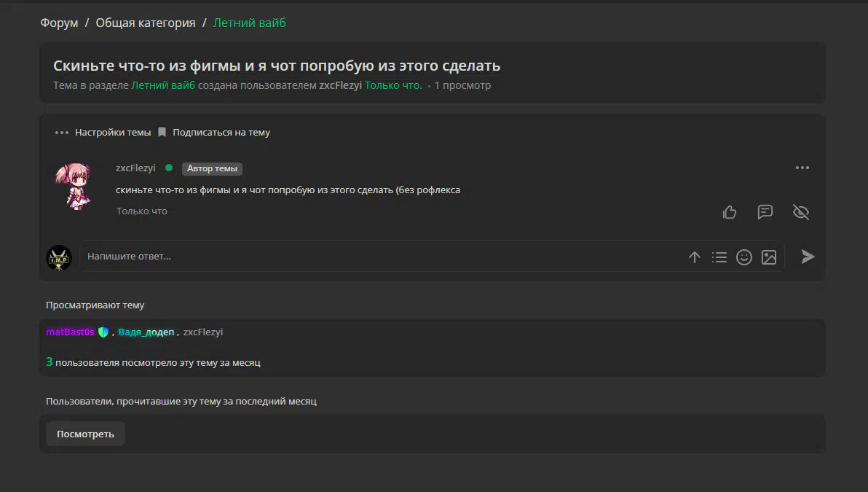
Task: Open Вадя_додеп user profile
Action: click(x=146, y=332)
